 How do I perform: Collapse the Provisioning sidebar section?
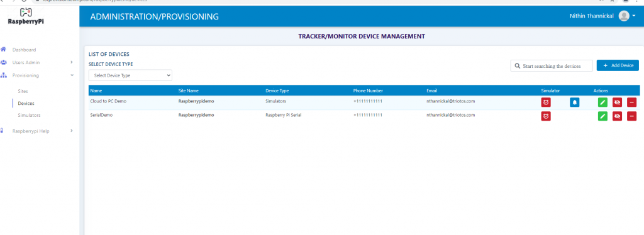point(37,75)
